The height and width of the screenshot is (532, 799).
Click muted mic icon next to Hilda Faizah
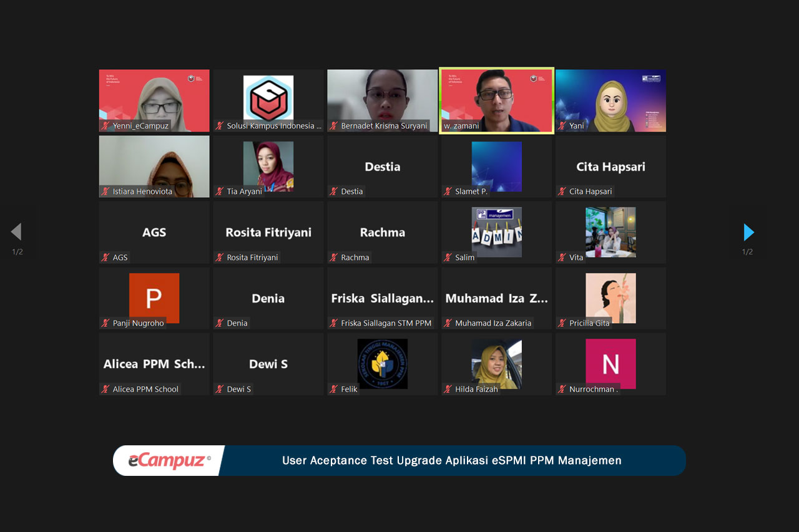[448, 389]
